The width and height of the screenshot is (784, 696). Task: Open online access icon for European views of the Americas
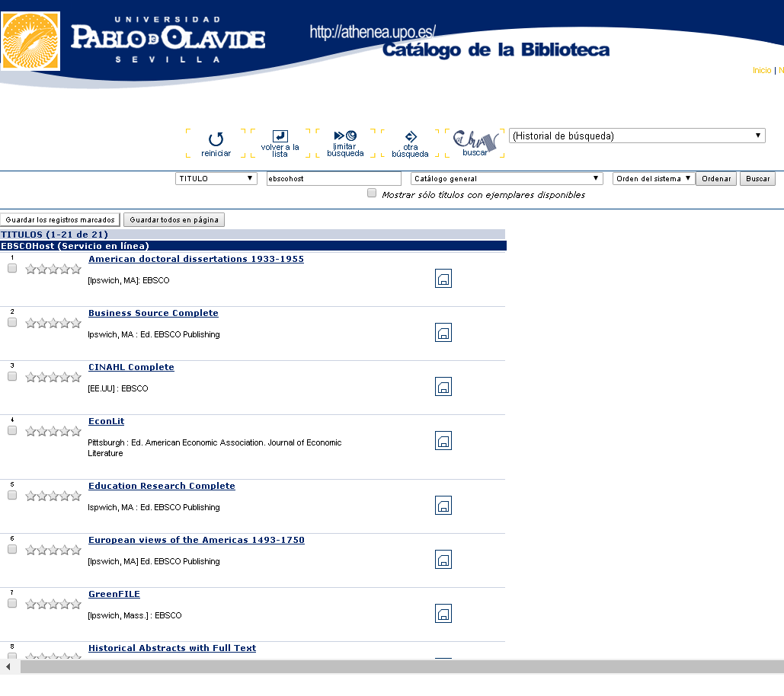coord(443,559)
